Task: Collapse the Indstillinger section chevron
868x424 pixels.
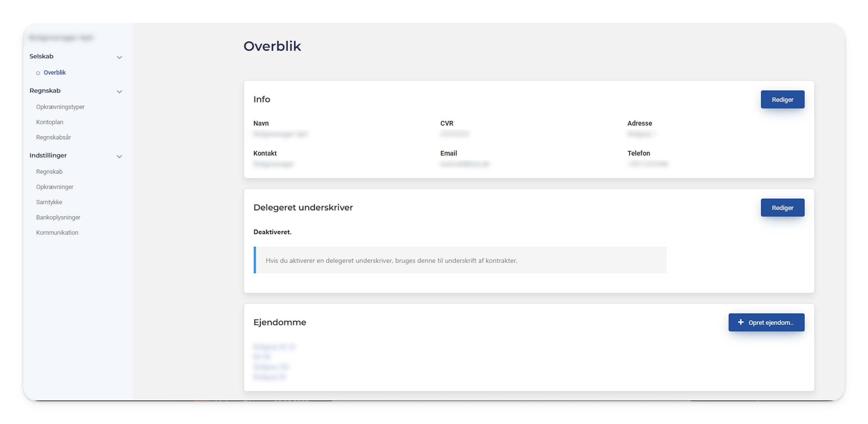Action: pos(119,157)
